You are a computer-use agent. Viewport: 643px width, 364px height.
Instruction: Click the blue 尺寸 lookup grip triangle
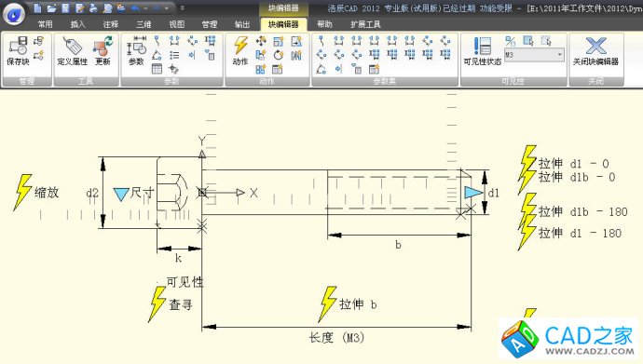[x=121, y=194]
